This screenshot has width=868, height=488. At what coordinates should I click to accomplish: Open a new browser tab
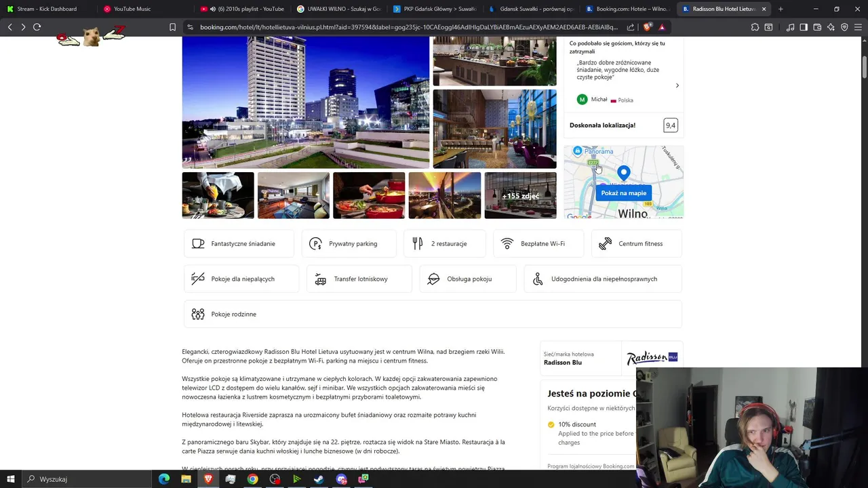[x=781, y=9]
